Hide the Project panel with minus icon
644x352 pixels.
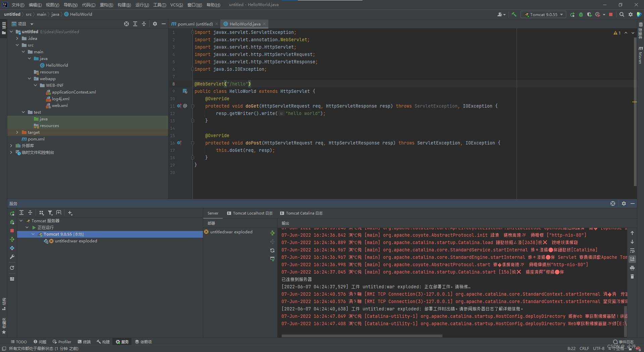pyautogui.click(x=163, y=24)
